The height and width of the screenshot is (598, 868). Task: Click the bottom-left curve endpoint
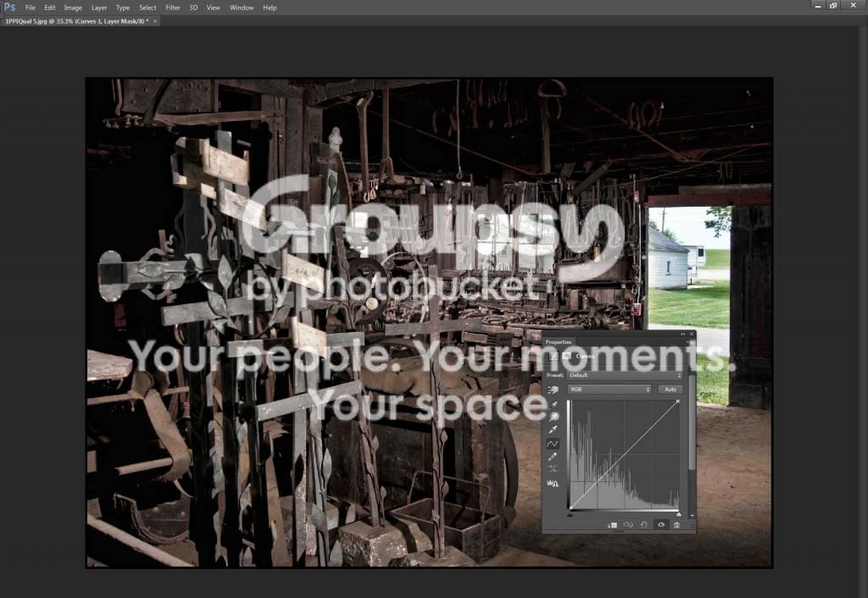tap(570, 508)
